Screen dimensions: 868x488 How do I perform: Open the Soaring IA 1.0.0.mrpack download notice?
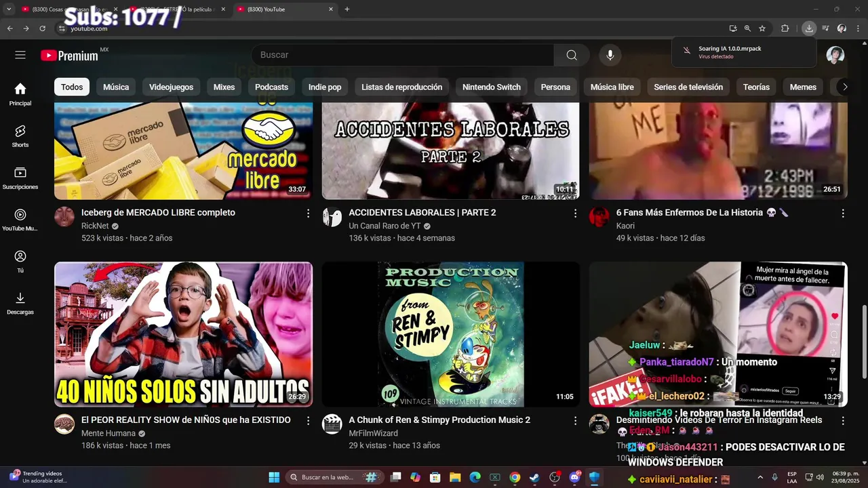pos(744,52)
